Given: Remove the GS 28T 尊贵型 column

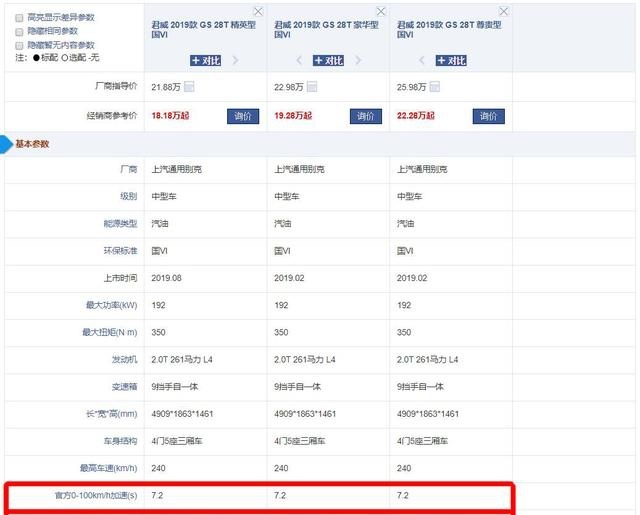Looking at the screenshot, I should (504, 11).
